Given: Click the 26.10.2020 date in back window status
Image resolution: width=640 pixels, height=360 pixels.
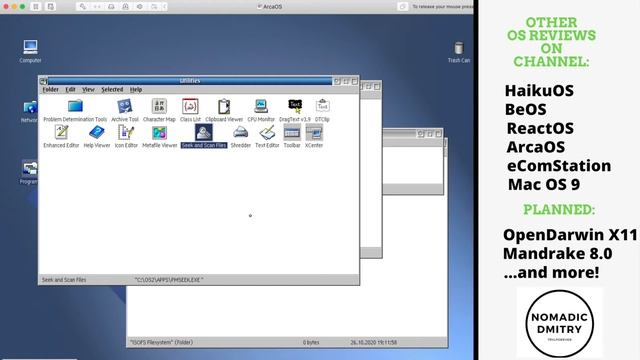Looking at the screenshot, I should (x=373, y=342).
